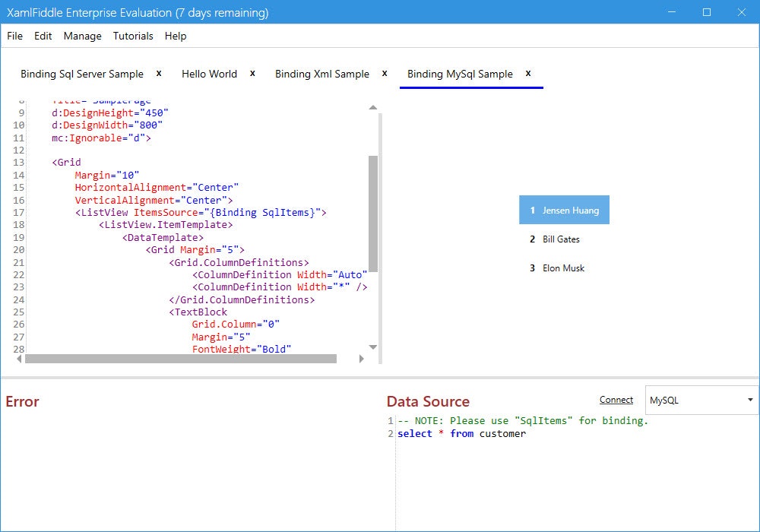
Task: Select the Bill Gates list item
Action: click(x=564, y=239)
